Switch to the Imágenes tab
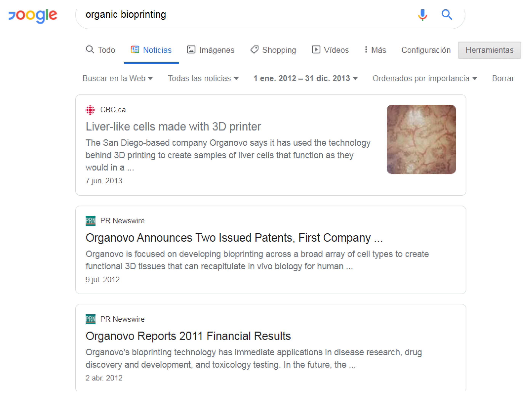 click(x=211, y=50)
